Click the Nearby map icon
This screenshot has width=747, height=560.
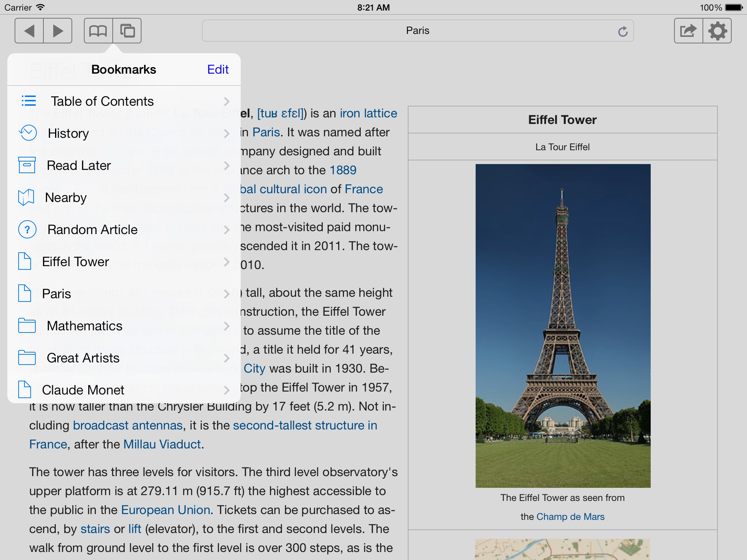coord(26,197)
